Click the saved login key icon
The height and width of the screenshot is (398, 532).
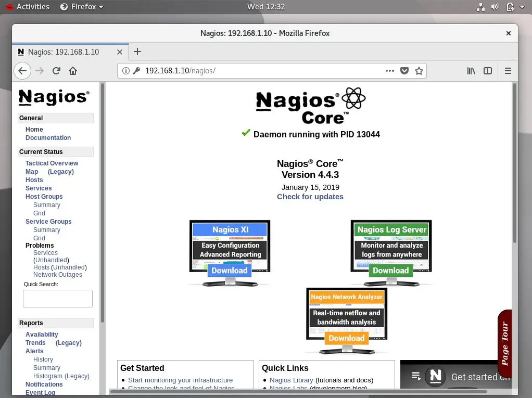[x=136, y=71]
